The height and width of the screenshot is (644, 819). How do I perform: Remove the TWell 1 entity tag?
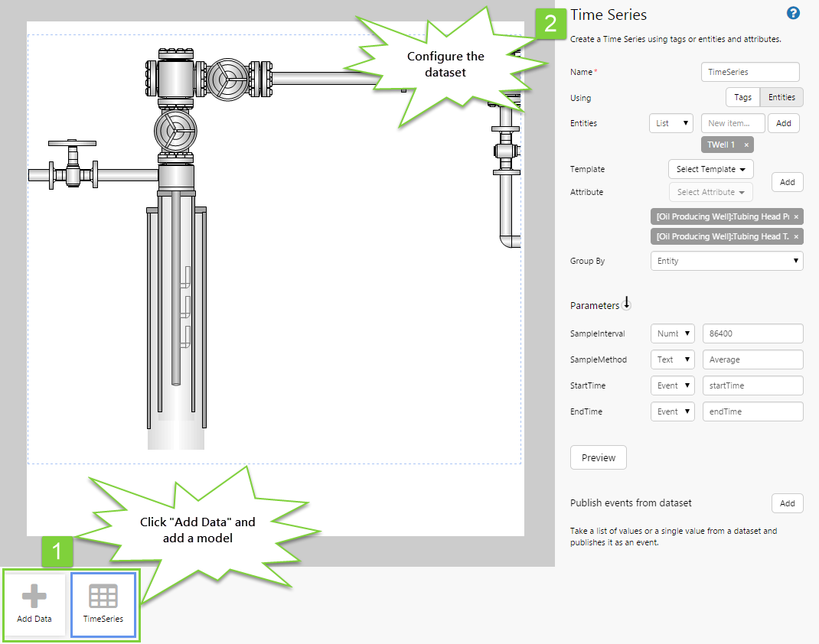746,145
